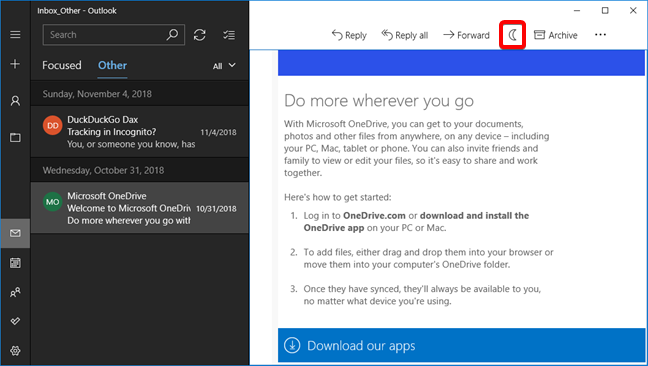Open the All filter dropdown

tap(224, 66)
